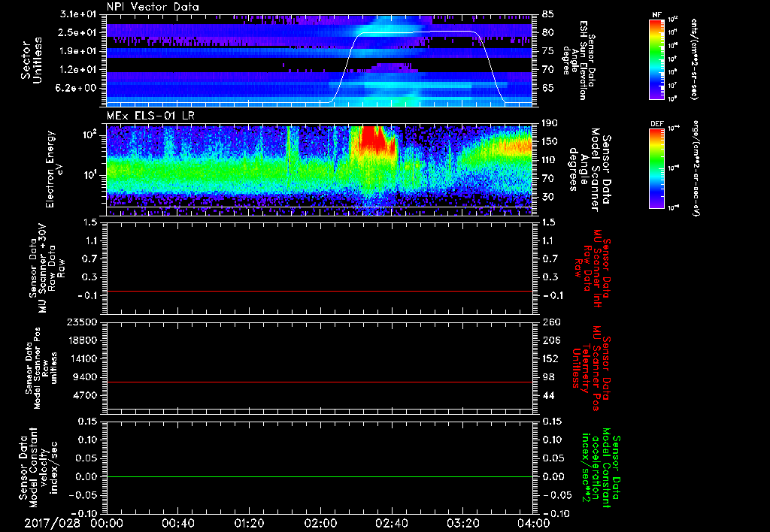This screenshot has height=532, width=770.
Task: Click the "03:20" time axis label
Action: 462,523
